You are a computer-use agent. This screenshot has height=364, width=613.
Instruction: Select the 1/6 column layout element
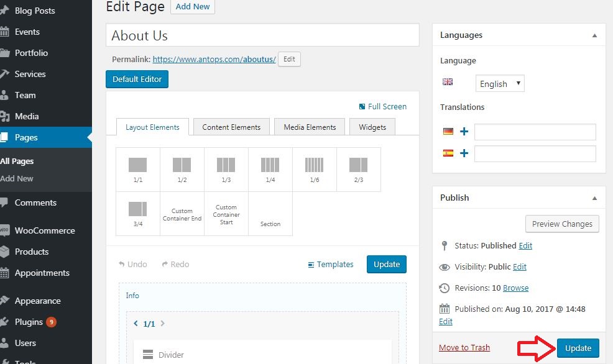[x=315, y=170]
